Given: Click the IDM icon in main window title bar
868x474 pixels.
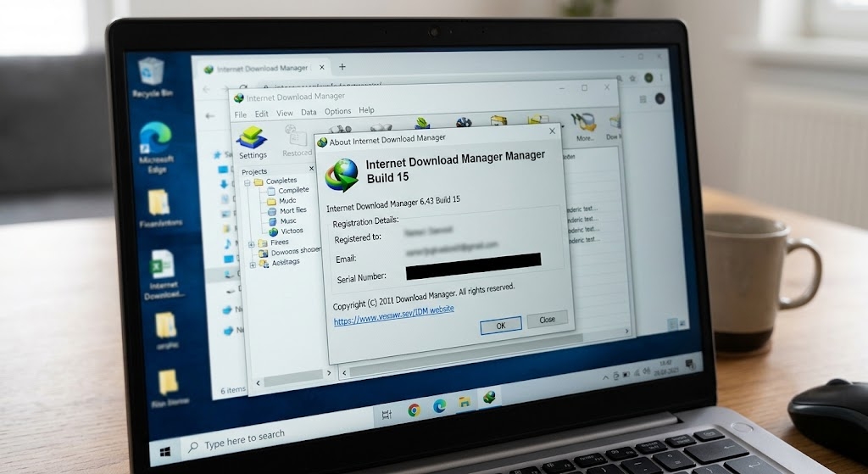Looking at the screenshot, I should (238, 98).
